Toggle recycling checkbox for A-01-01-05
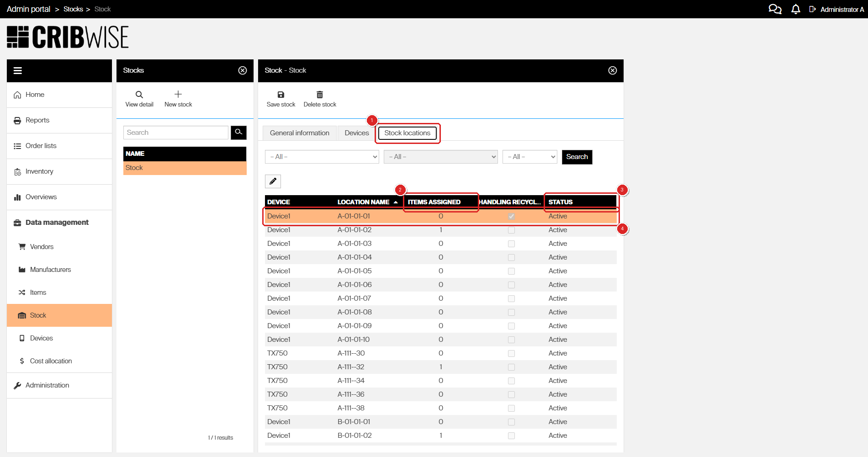 tap(511, 271)
